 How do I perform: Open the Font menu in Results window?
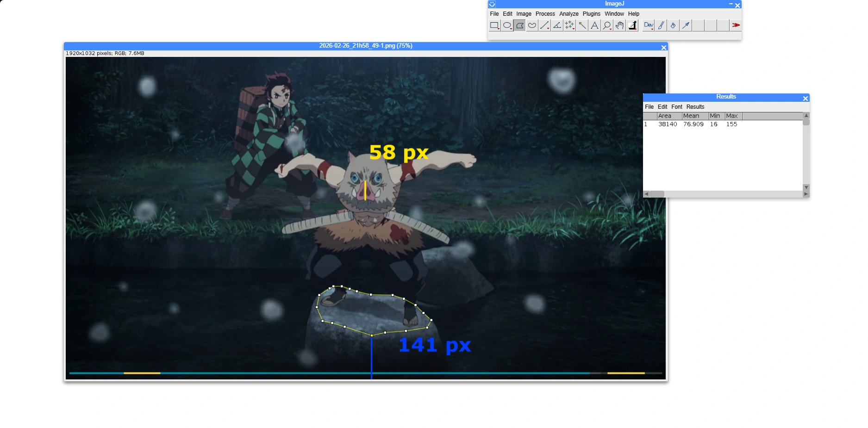pyautogui.click(x=677, y=107)
